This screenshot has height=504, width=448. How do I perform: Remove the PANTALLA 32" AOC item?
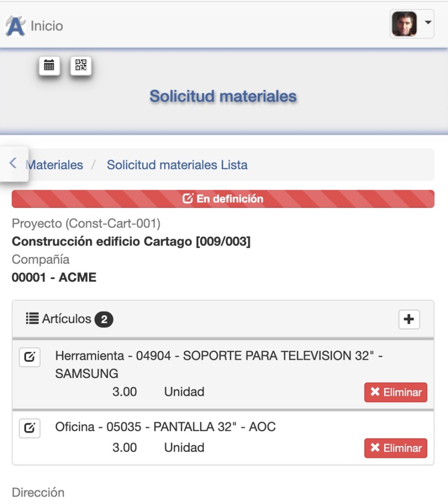[395, 448]
